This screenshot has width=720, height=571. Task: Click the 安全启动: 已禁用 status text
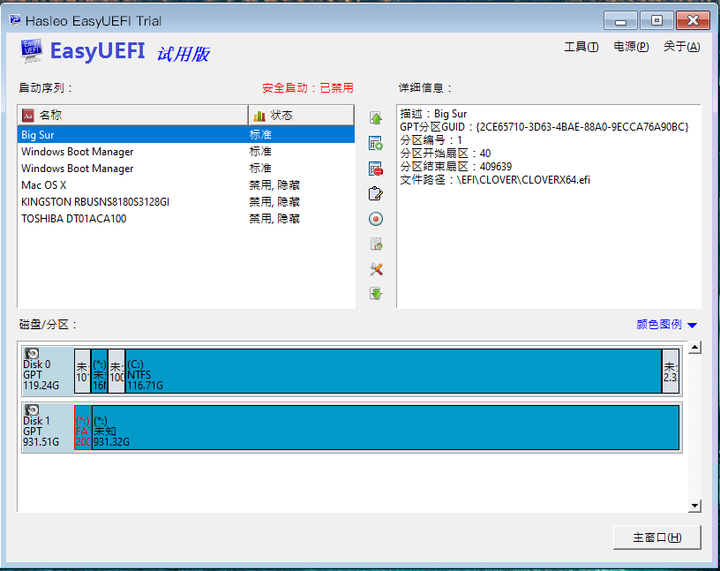pos(308,88)
